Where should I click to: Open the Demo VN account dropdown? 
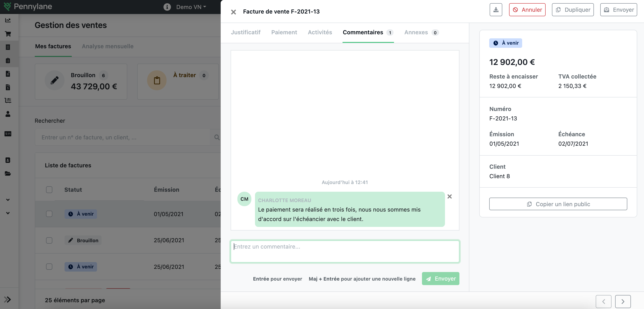pyautogui.click(x=191, y=7)
